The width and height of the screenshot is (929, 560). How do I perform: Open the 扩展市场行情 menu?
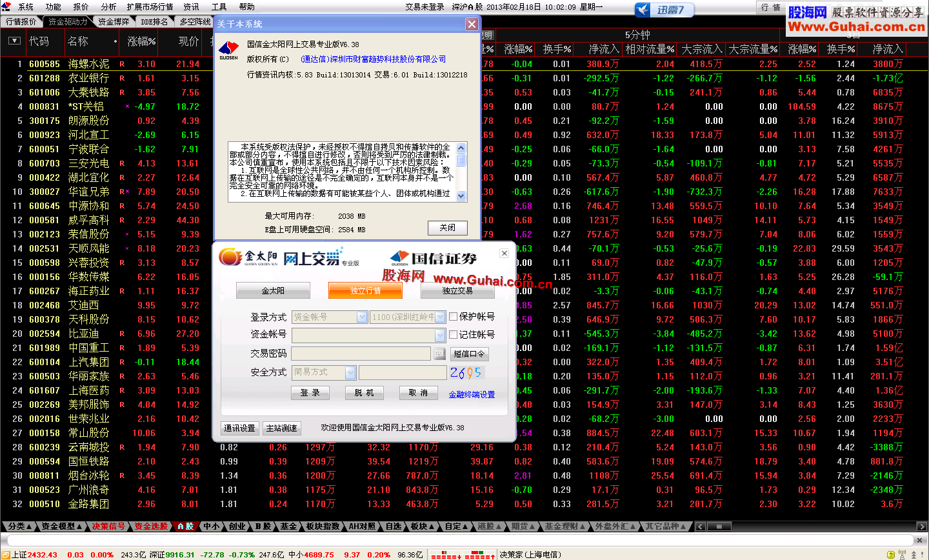pyautogui.click(x=150, y=6)
